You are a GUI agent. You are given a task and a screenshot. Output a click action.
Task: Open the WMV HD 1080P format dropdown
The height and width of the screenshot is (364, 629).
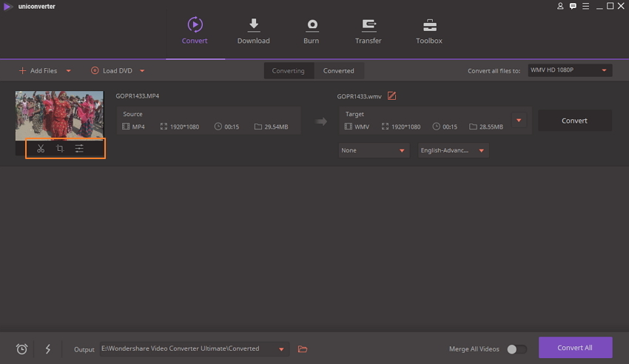point(570,70)
